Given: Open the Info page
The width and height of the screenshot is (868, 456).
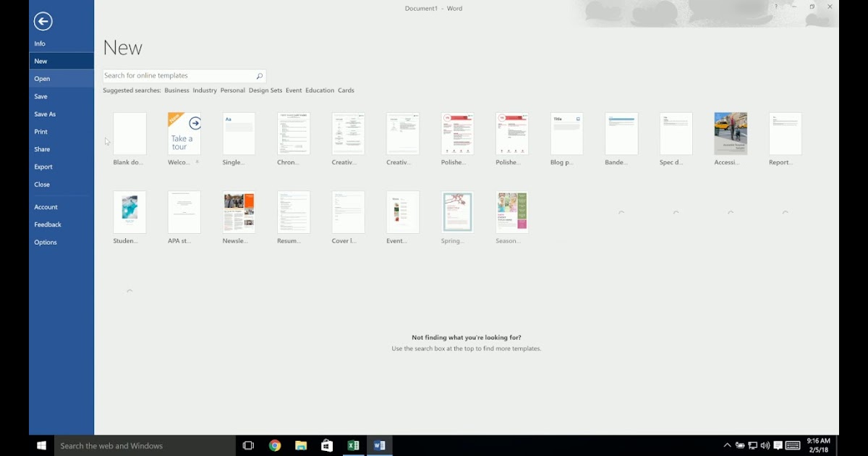Looking at the screenshot, I should click(61, 43).
